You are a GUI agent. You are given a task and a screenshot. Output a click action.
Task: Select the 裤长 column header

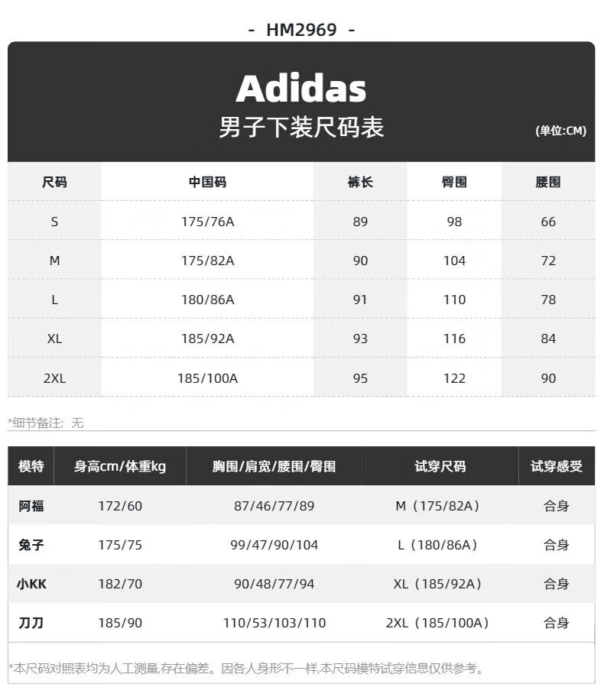(x=360, y=182)
